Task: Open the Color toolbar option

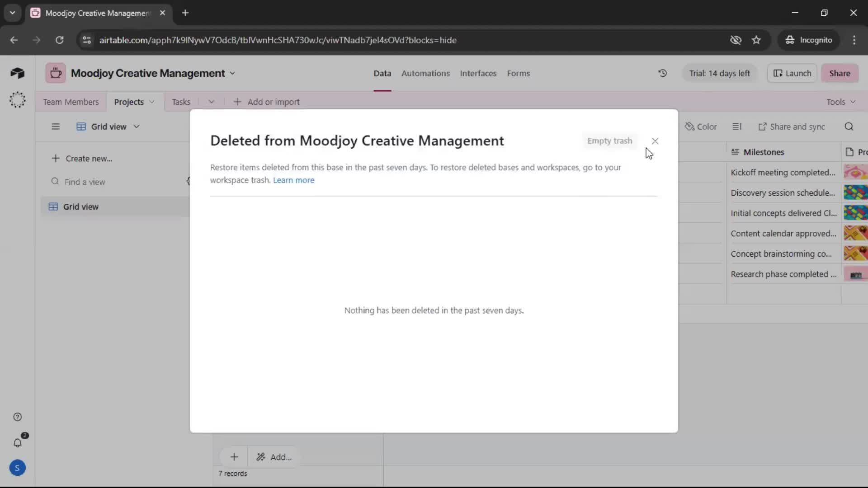Action: pos(701,127)
